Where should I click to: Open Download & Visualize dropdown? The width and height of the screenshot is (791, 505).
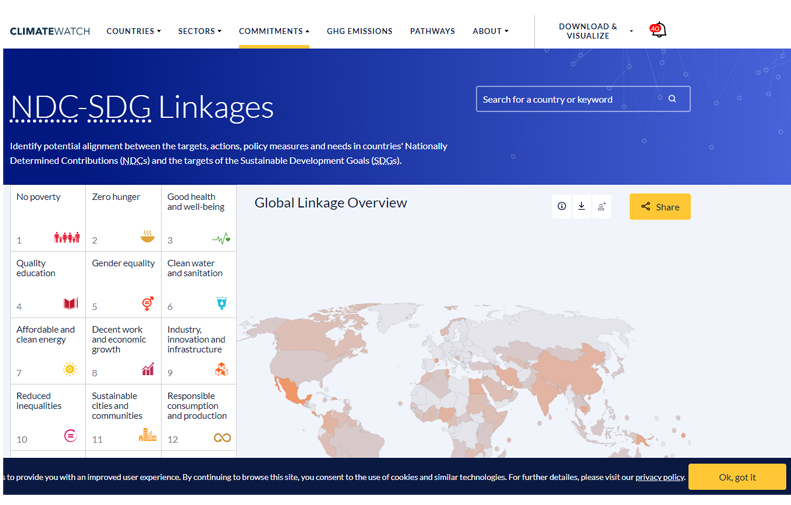pyautogui.click(x=595, y=31)
